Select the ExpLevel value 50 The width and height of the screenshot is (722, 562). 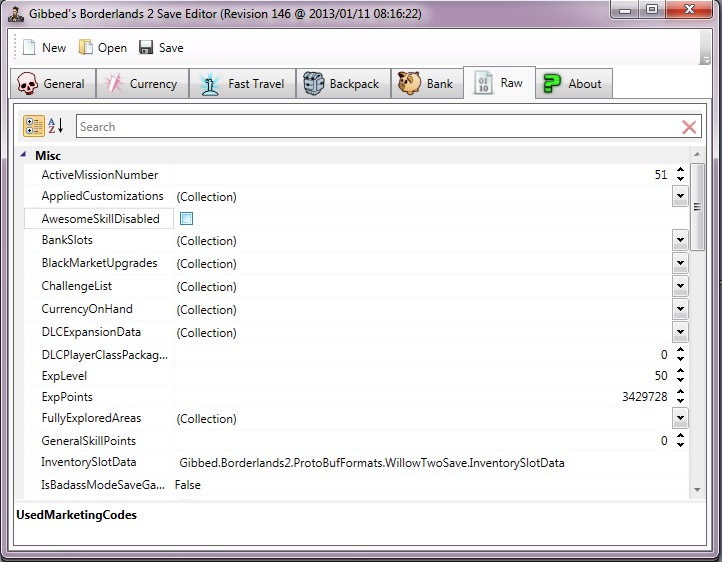pos(661,376)
